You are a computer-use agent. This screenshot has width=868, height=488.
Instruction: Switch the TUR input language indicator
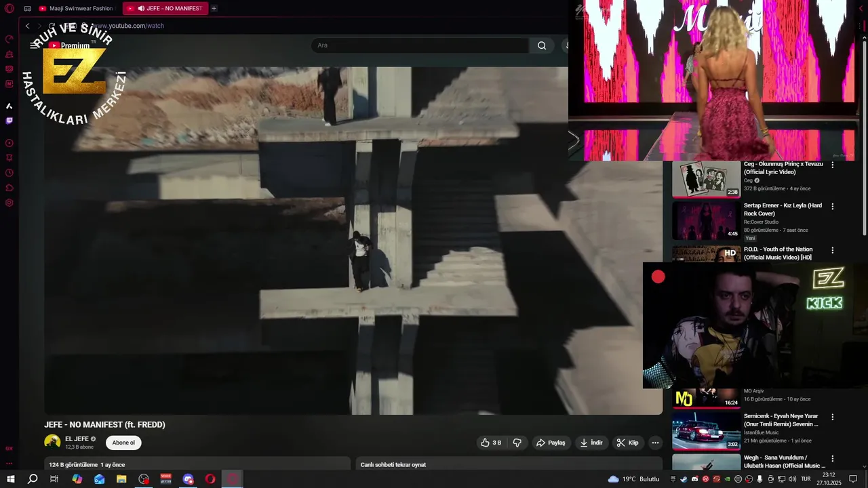pyautogui.click(x=806, y=479)
